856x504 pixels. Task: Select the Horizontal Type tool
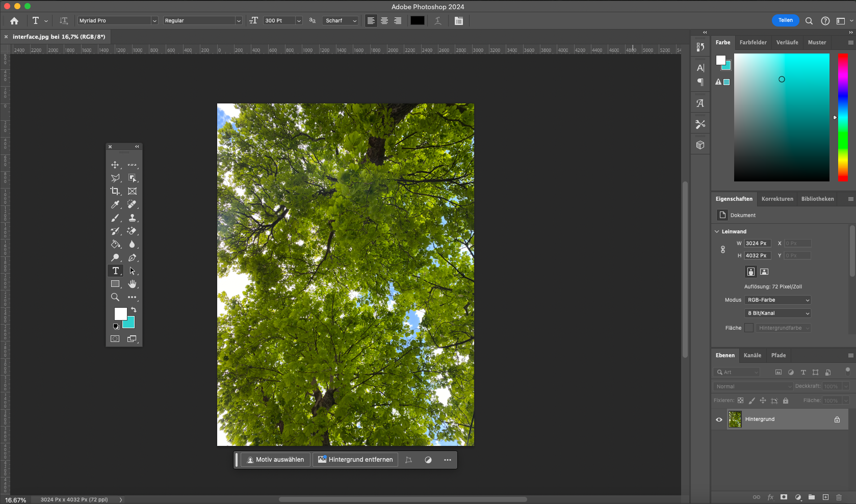[x=116, y=271]
